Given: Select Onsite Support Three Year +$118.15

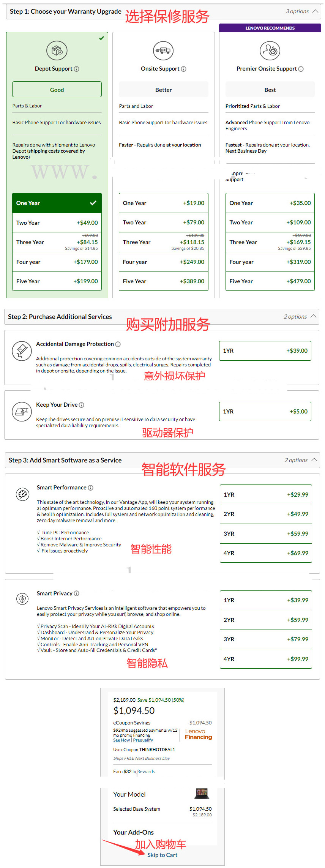Looking at the screenshot, I should point(164,242).
